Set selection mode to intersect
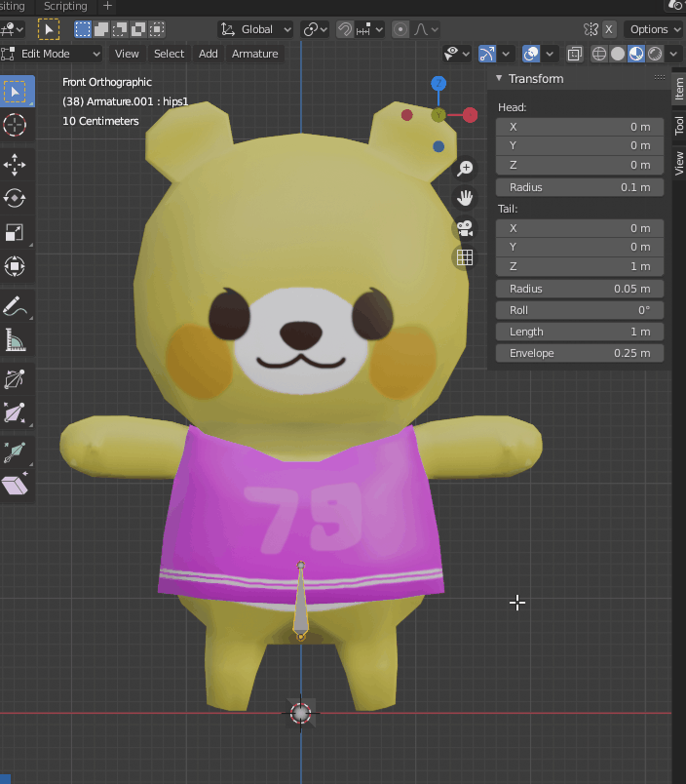The image size is (686, 784). tap(157, 29)
